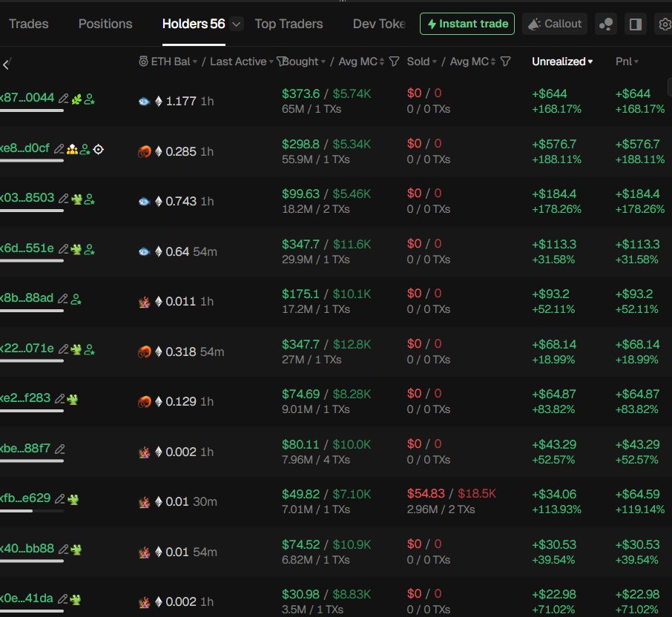
Task: Click the +$64.59 Pnl value
Action: 637,494
